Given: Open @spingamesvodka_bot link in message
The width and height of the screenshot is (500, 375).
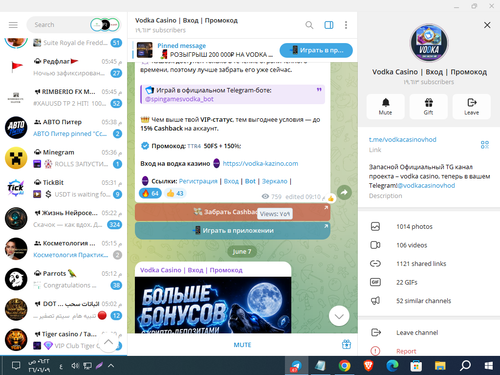Looking at the screenshot, I should [x=179, y=99].
